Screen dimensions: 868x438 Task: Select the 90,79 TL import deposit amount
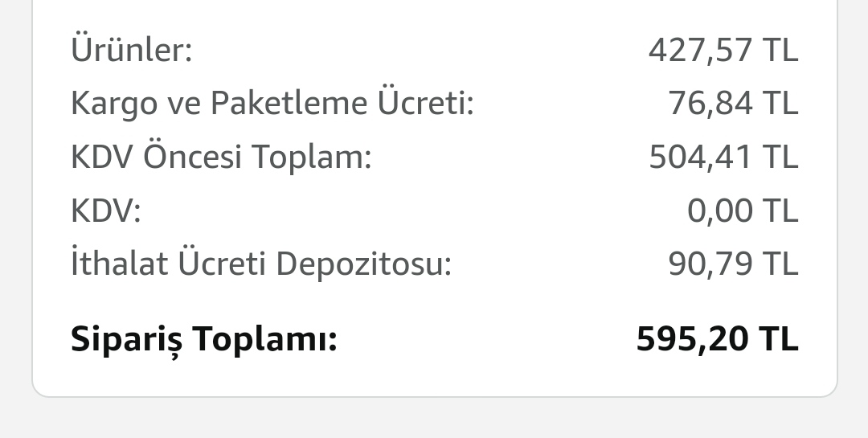[732, 264]
